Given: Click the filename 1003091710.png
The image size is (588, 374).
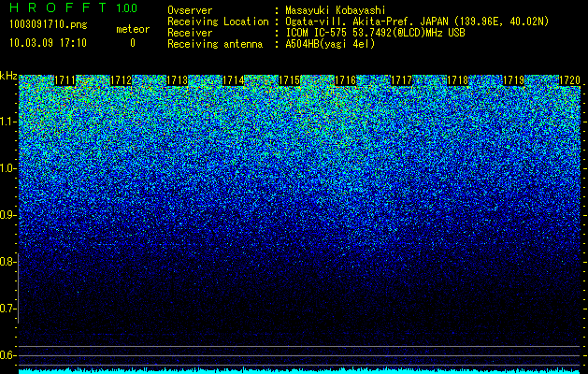Looking at the screenshot, I should pyautogui.click(x=49, y=25).
